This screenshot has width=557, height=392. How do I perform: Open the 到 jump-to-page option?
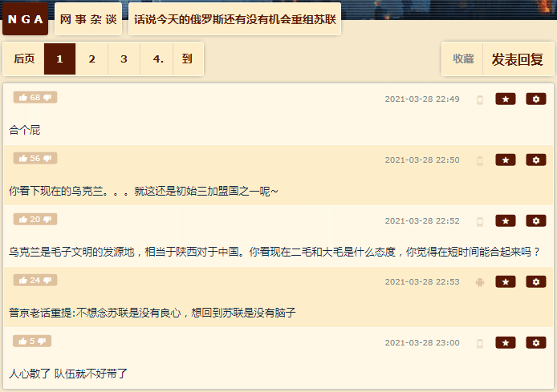click(187, 59)
